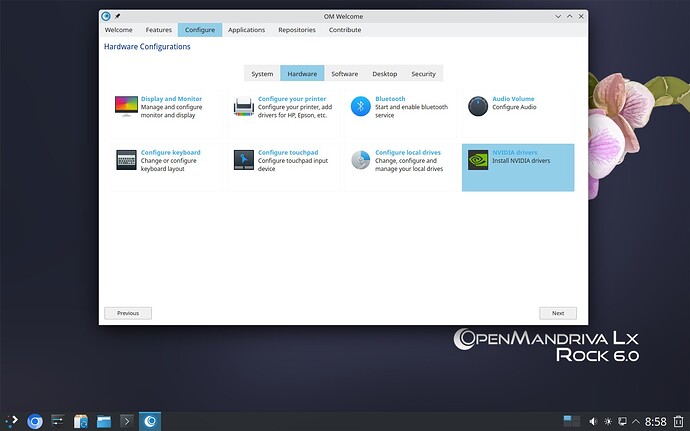Click the touchpad icon with pointer

[x=243, y=160]
